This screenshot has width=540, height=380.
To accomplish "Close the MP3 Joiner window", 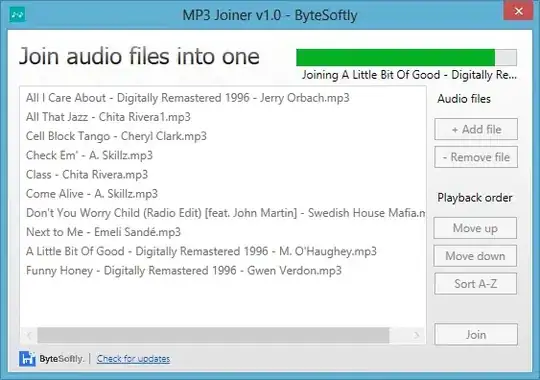I will pyautogui.click(x=518, y=11).
